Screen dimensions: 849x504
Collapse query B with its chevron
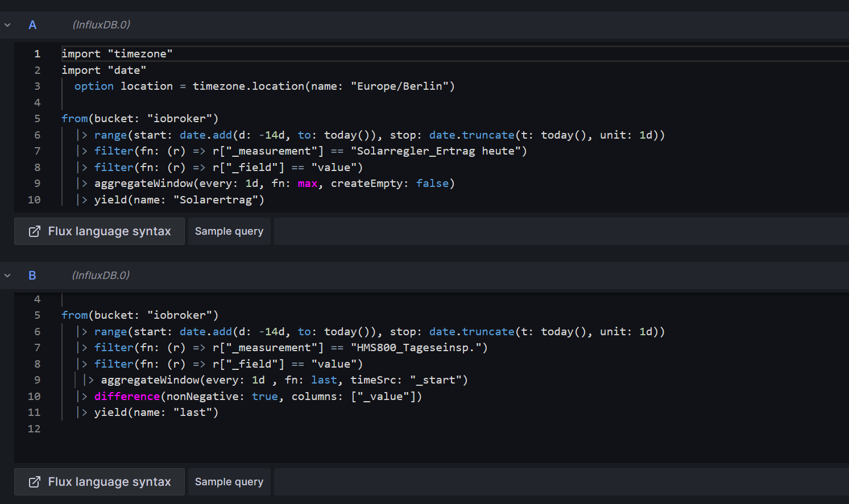[7, 276]
